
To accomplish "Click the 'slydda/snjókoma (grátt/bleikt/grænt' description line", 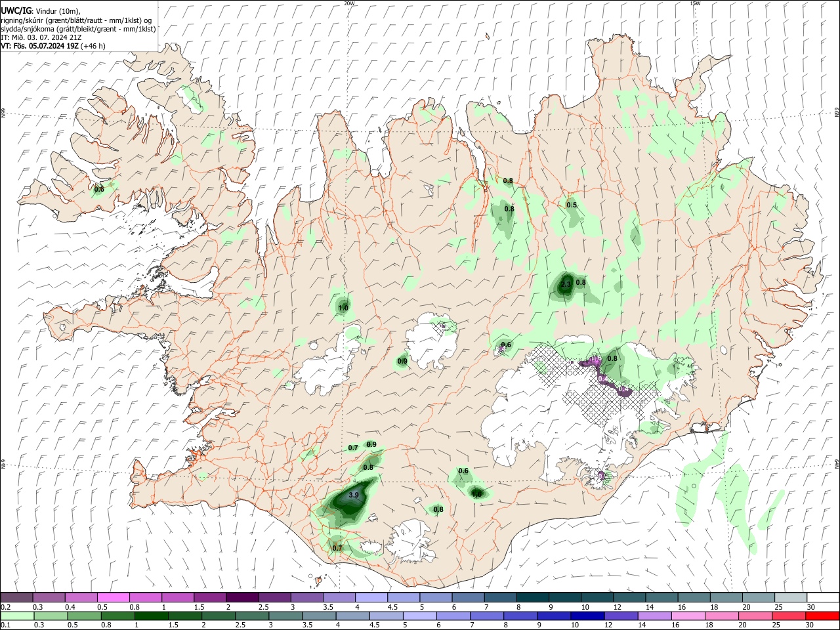I will pyautogui.click(x=78, y=29).
